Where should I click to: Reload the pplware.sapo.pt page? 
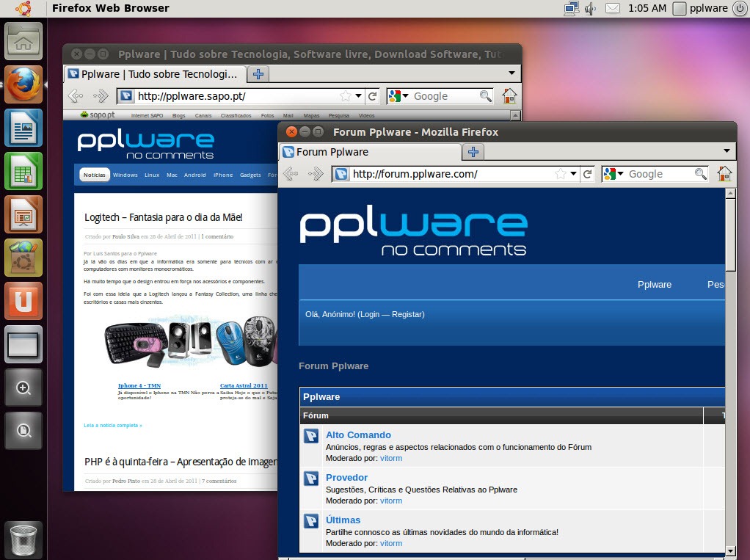372,96
